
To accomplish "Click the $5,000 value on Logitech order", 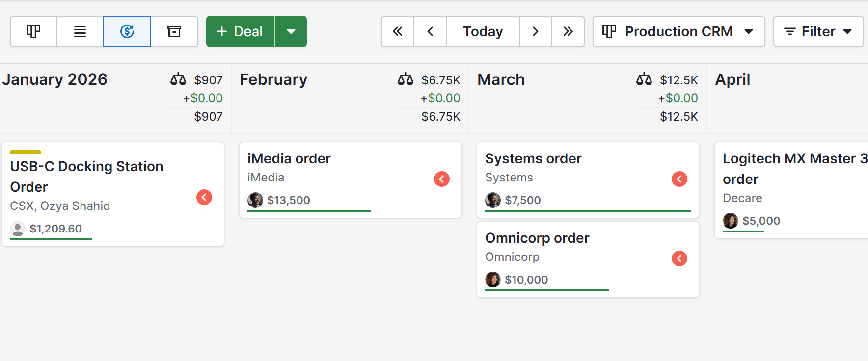I will (761, 221).
